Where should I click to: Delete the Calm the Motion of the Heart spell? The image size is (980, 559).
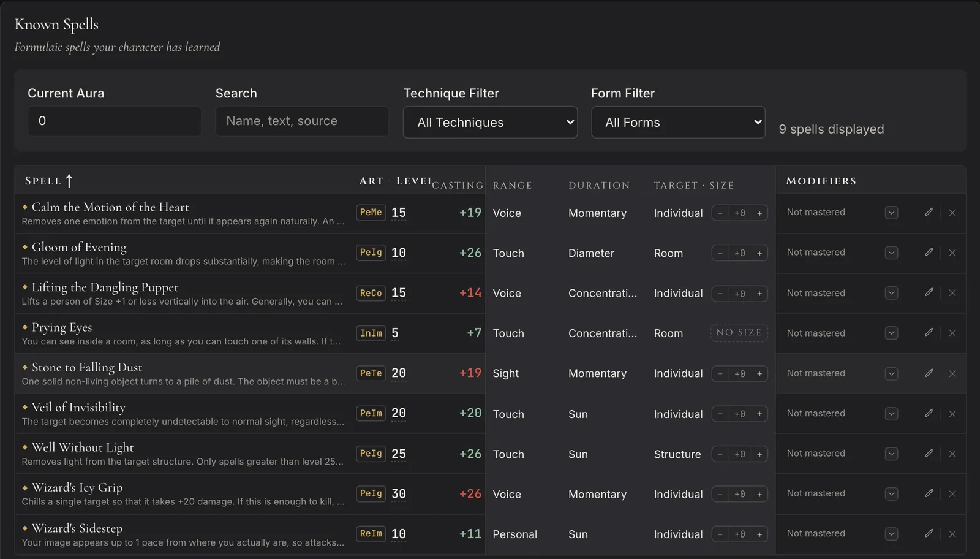tap(952, 213)
